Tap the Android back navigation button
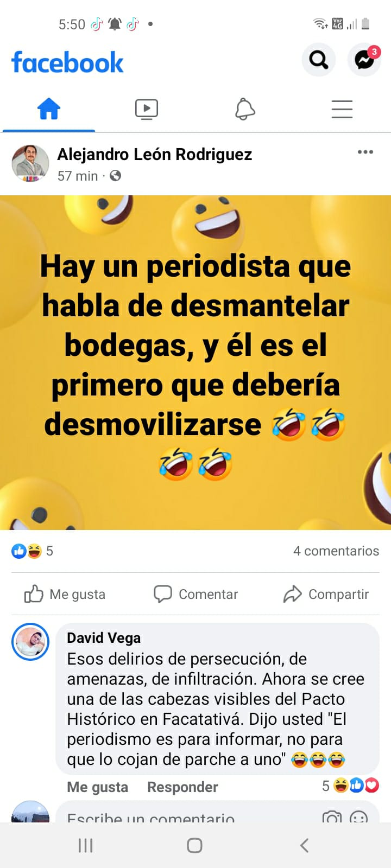The width and height of the screenshot is (391, 868). (x=304, y=845)
